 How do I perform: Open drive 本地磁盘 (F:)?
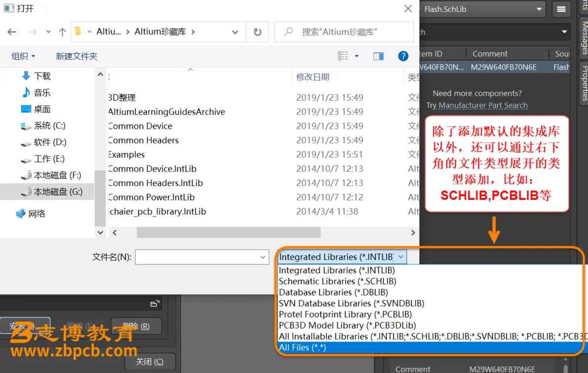click(x=57, y=175)
